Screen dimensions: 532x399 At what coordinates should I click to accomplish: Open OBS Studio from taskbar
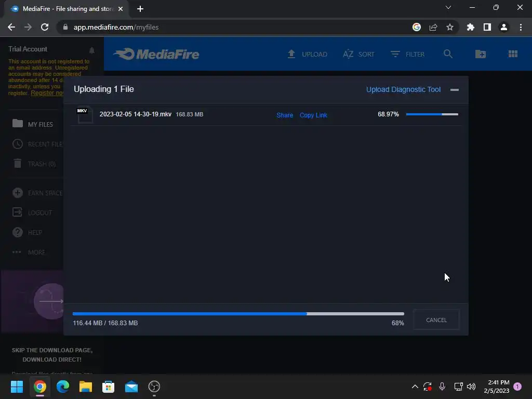[x=154, y=387]
